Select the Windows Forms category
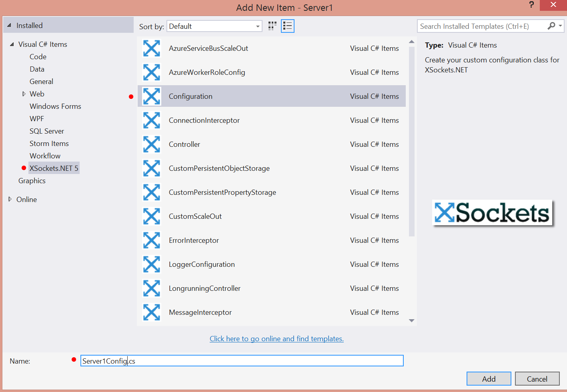The width and height of the screenshot is (567, 392). point(55,106)
